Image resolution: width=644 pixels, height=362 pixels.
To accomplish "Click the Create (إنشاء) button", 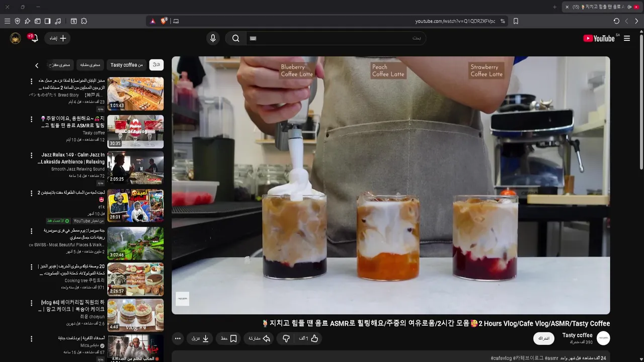I will 58,38.
